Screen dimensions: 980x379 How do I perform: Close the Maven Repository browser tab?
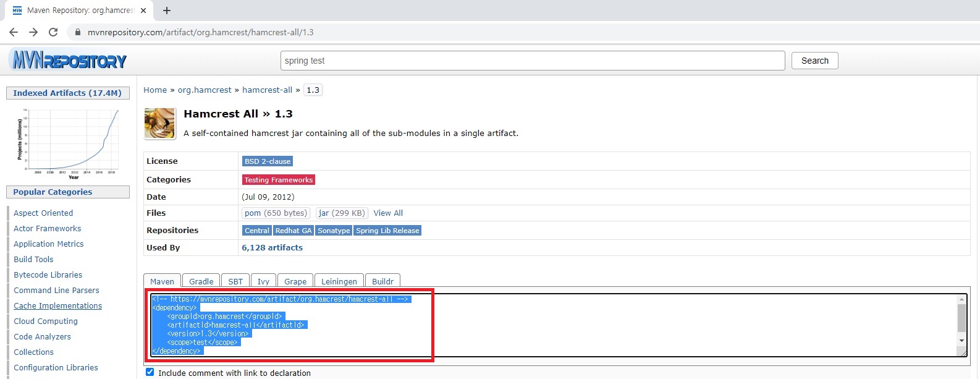point(143,11)
